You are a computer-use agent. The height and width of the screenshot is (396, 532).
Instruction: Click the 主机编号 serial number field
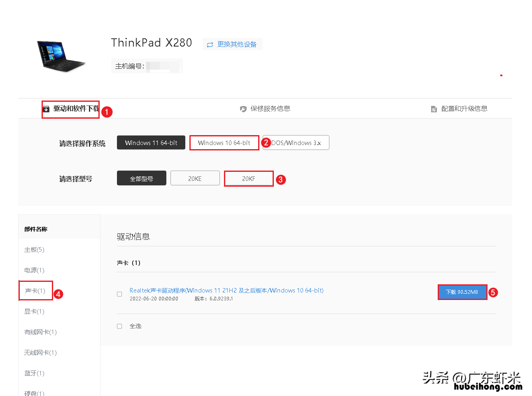(x=147, y=66)
